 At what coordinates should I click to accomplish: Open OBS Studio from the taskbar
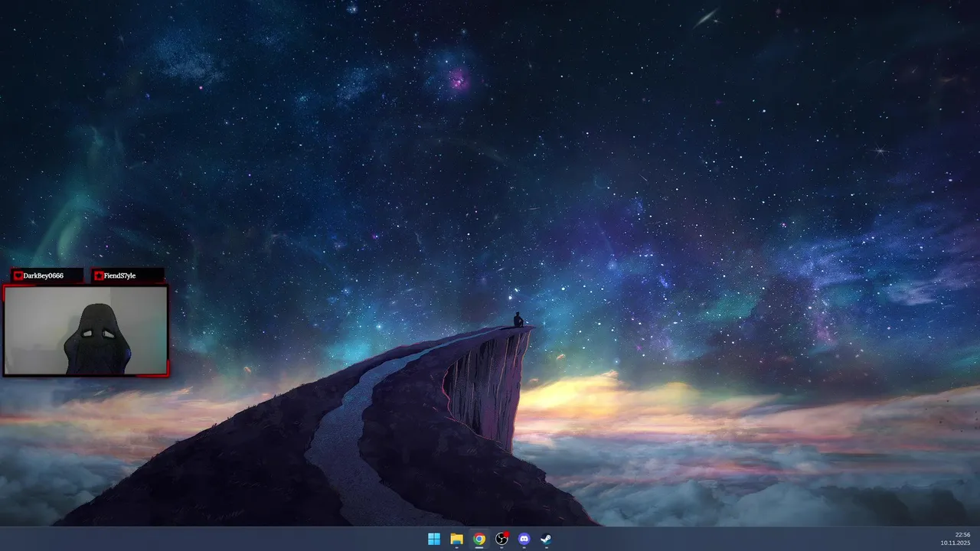coord(501,539)
